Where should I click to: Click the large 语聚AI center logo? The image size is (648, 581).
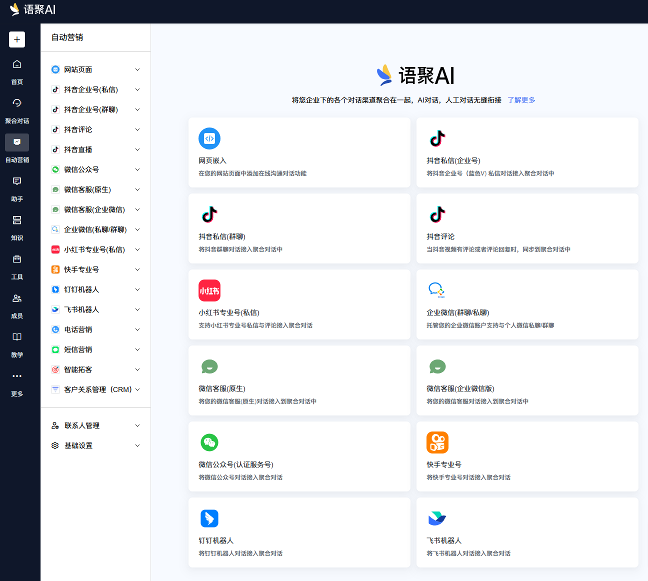click(x=415, y=75)
